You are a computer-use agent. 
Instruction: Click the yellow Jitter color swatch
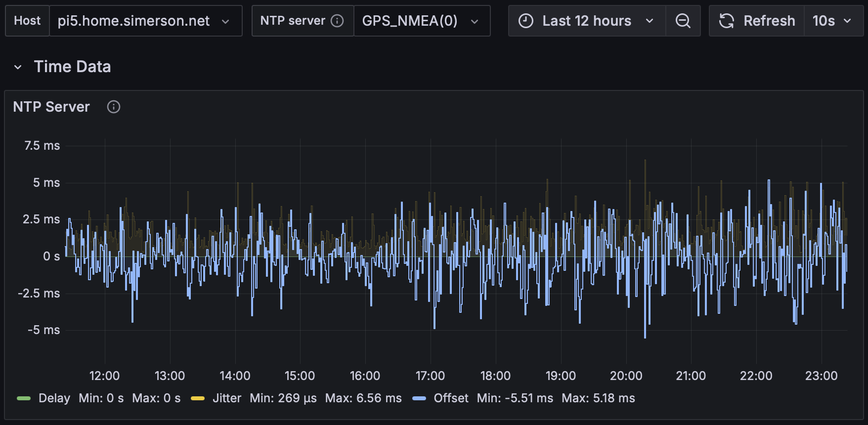[198, 398]
